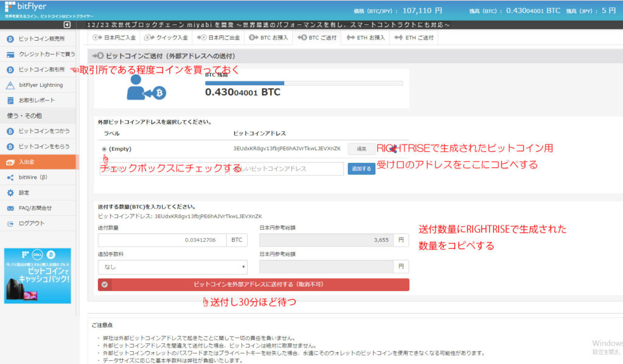
Task: Click the 送付数量 BTC amount field
Action: coord(162,240)
